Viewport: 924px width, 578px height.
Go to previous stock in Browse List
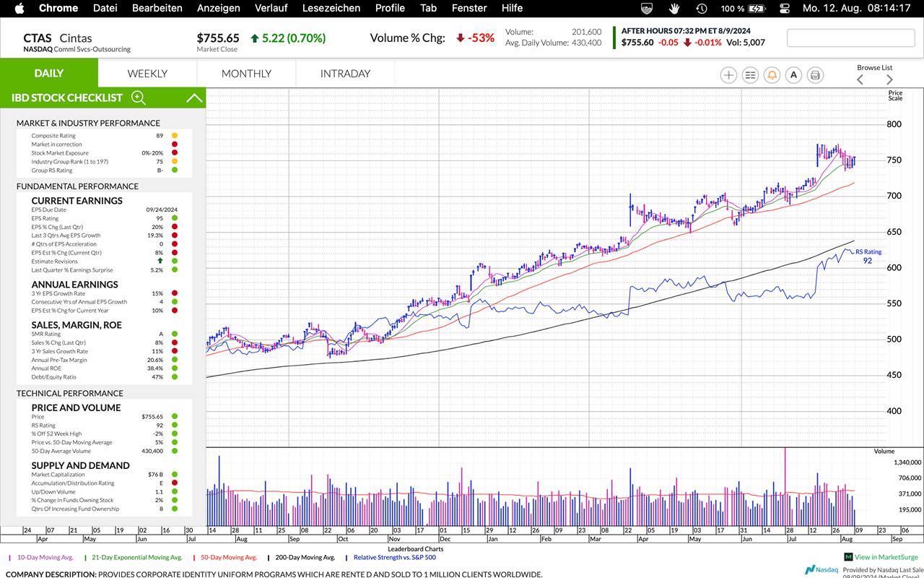click(860, 79)
